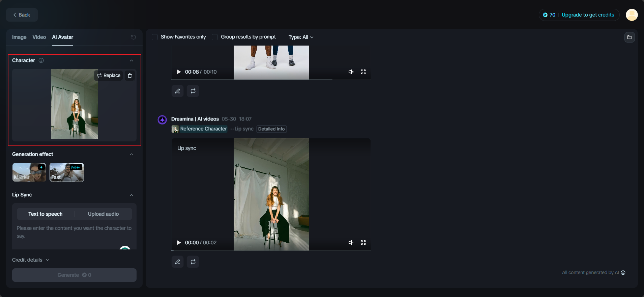The image size is (644, 297).
Task: Enable Group results by prompt checkbox
Action: (215, 37)
